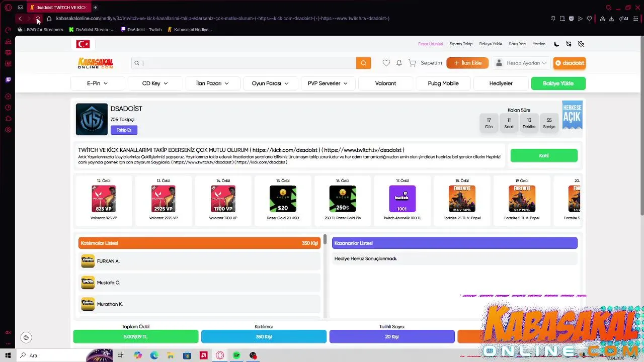Click the Opera logo menu icon
The height and width of the screenshot is (362, 644).
point(8,8)
